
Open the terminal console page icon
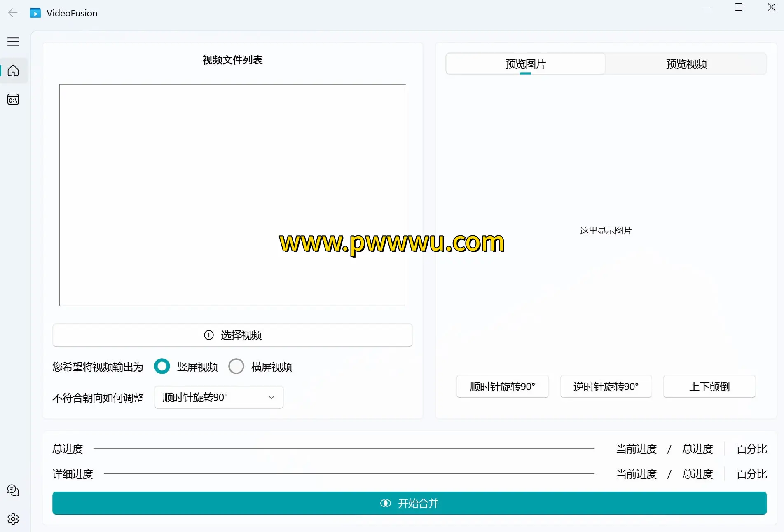coord(13,100)
